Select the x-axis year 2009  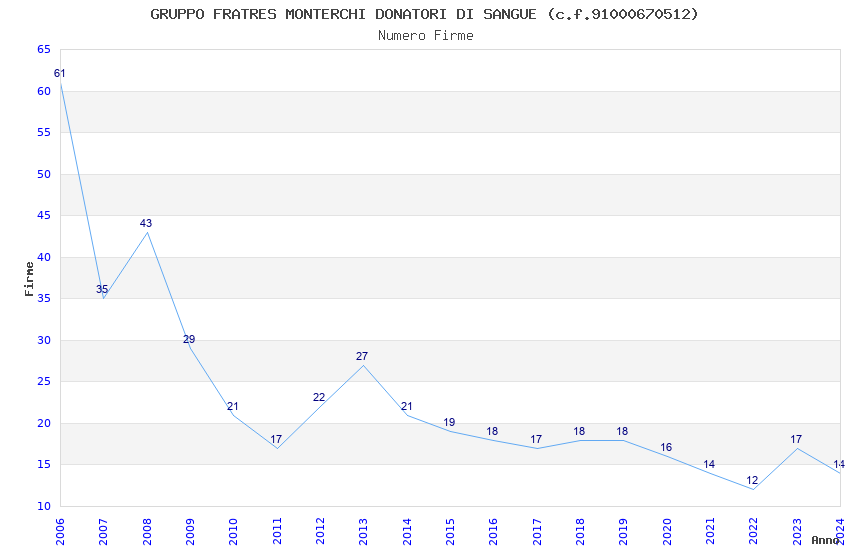tap(190, 532)
